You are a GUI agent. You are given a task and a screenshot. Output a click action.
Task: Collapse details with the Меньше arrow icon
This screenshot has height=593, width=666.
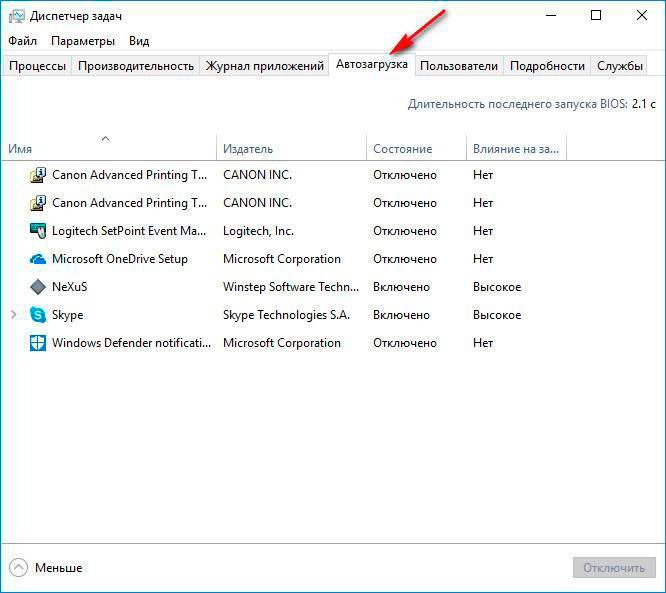tap(18, 568)
